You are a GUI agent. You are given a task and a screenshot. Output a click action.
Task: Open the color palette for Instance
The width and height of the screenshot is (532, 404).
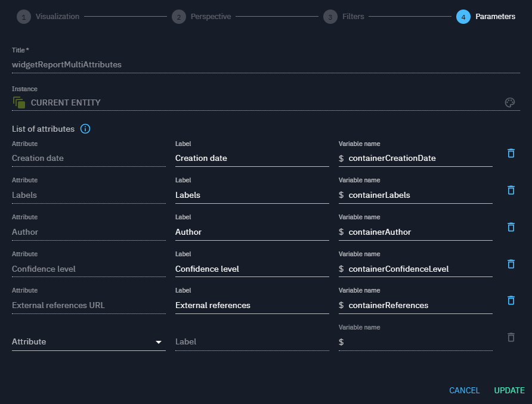[509, 102]
